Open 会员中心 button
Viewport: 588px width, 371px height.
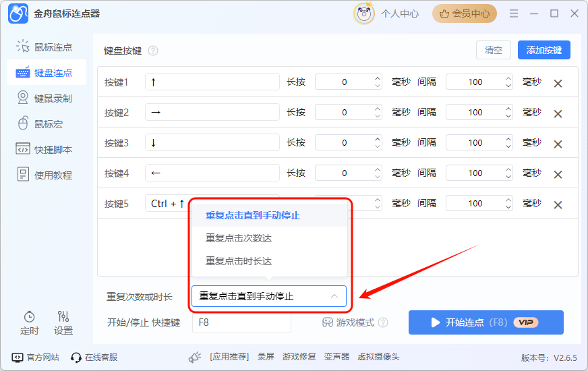pyautogui.click(x=465, y=14)
